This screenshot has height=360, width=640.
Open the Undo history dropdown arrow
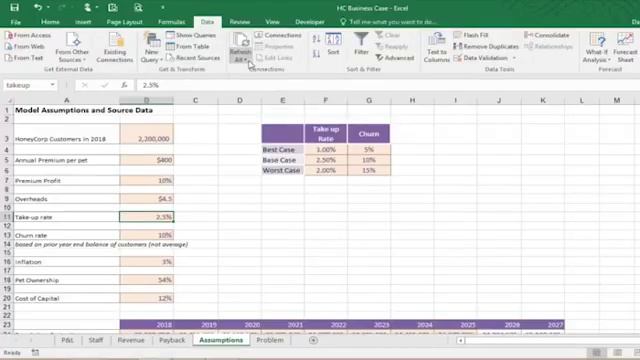[48, 7]
